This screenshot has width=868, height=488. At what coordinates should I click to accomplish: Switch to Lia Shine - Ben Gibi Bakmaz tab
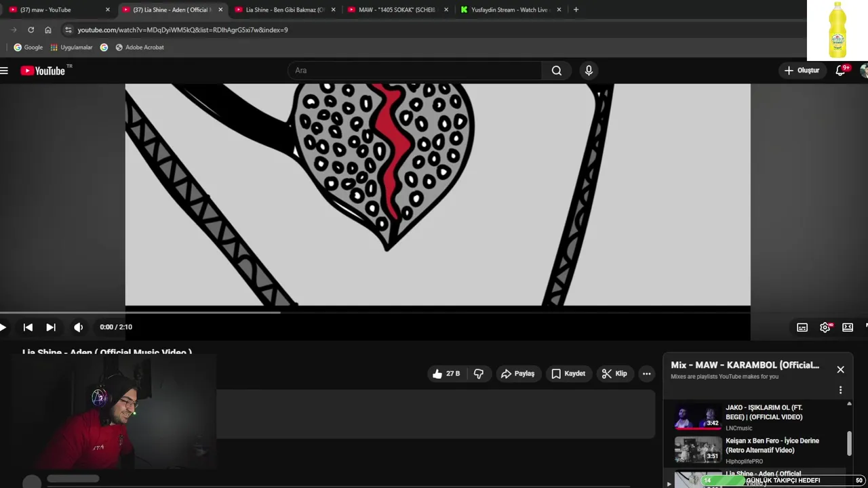tap(285, 9)
